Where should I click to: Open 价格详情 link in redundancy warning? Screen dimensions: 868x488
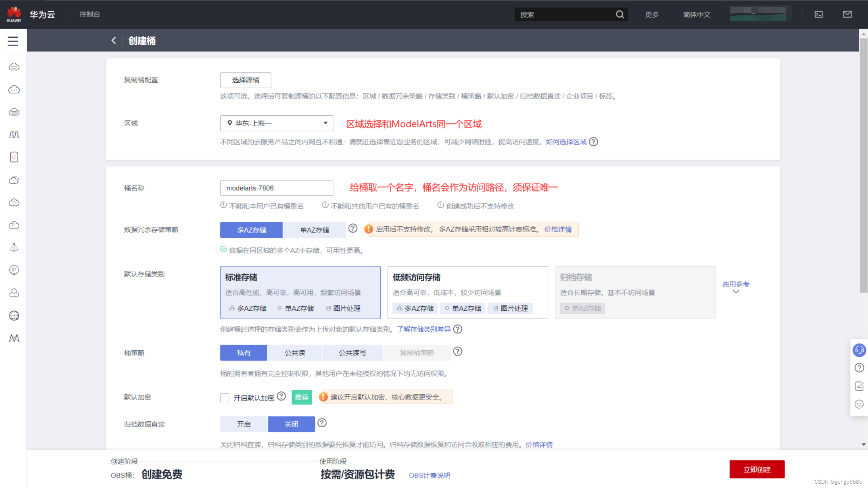[x=558, y=230]
